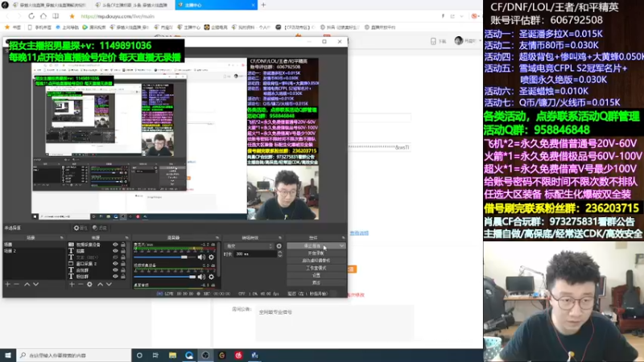Open Task View on the taskbar
Viewport: 644px width, 362px height.
pyautogui.click(x=155, y=356)
